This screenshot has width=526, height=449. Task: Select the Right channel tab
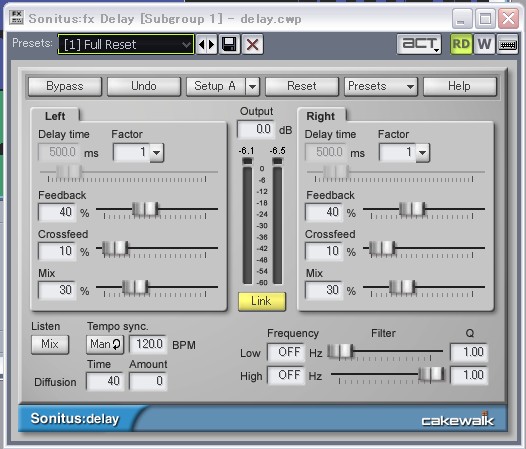pos(321,116)
